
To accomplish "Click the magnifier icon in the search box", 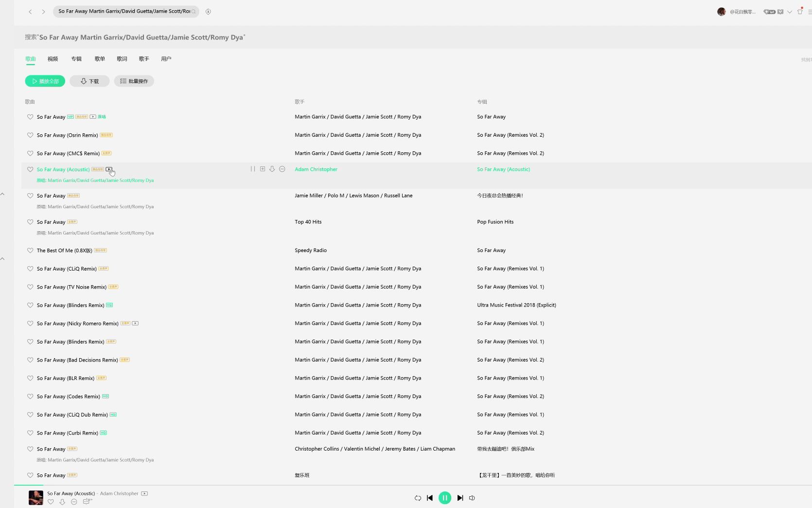I will coord(194,11).
